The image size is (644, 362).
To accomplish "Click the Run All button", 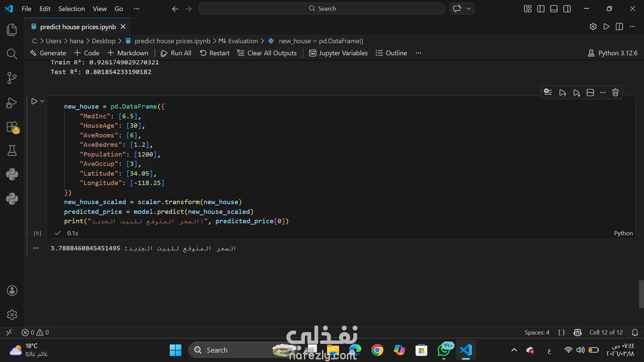I will 176,53.
